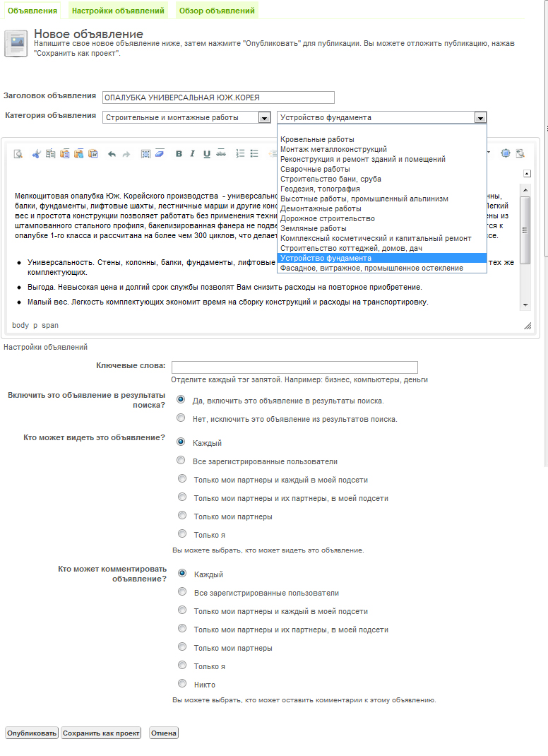Insert a numbered list
Viewport: 548px width, 756px height.
click(x=240, y=154)
